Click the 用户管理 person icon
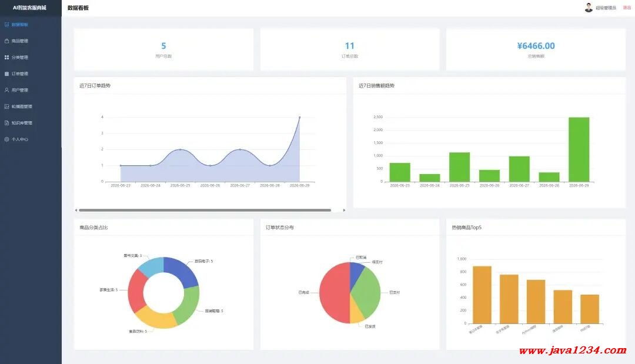Image resolution: width=635 pixels, height=364 pixels. (x=6, y=90)
